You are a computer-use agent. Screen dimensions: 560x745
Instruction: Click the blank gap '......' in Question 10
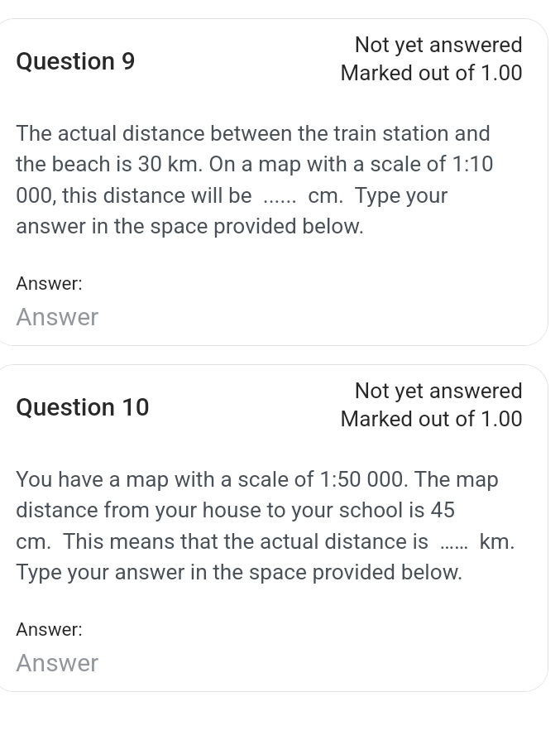tap(454, 541)
